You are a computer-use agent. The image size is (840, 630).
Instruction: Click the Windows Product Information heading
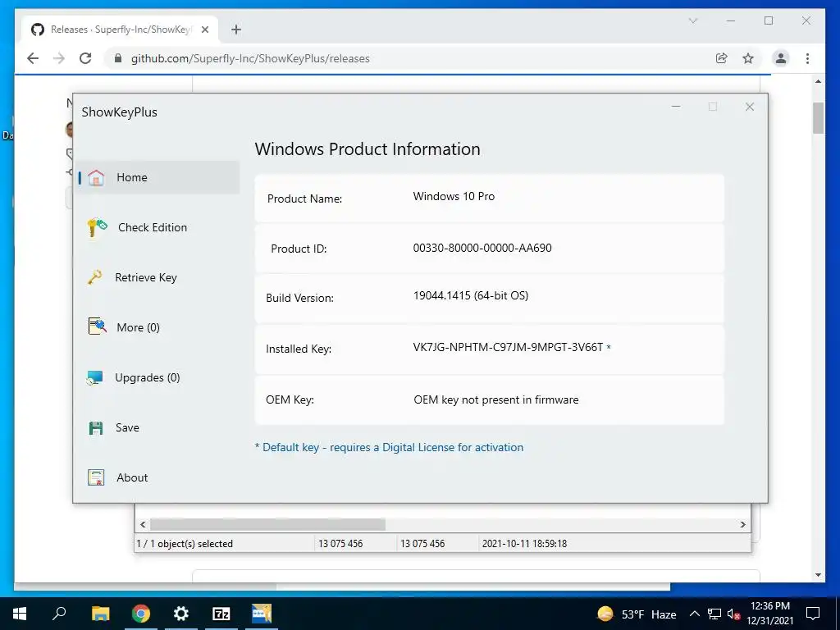point(367,149)
